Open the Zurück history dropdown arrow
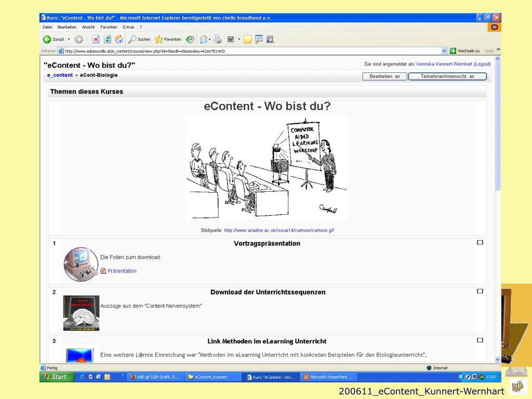Screen dimensions: 532x399 [x=69, y=39]
